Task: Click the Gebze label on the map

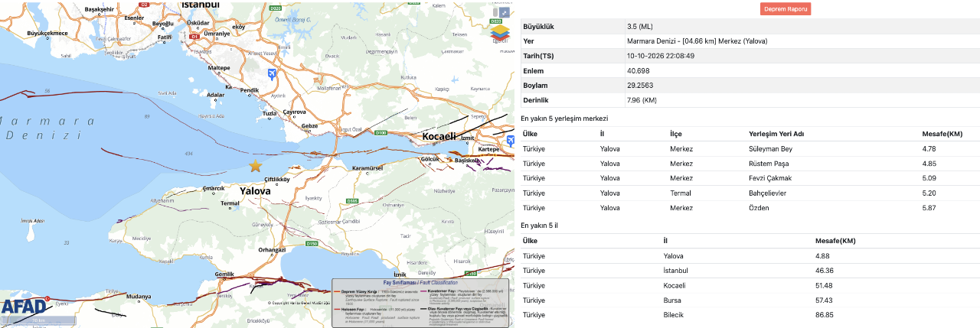Action: click(309, 125)
